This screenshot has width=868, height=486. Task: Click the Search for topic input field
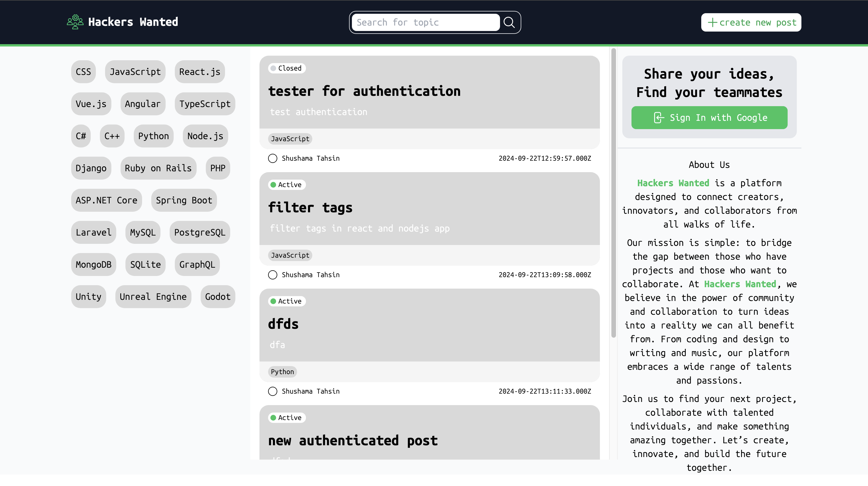[425, 22]
